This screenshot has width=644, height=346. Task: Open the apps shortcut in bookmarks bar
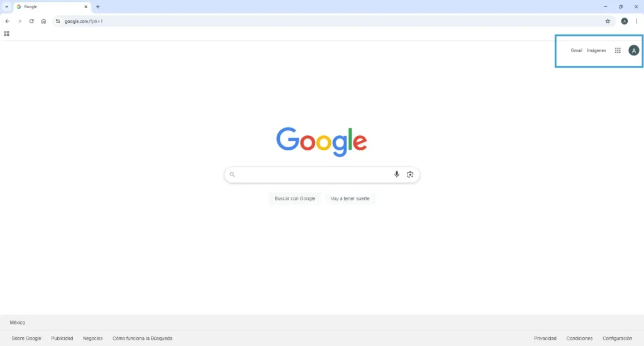[x=6, y=34]
